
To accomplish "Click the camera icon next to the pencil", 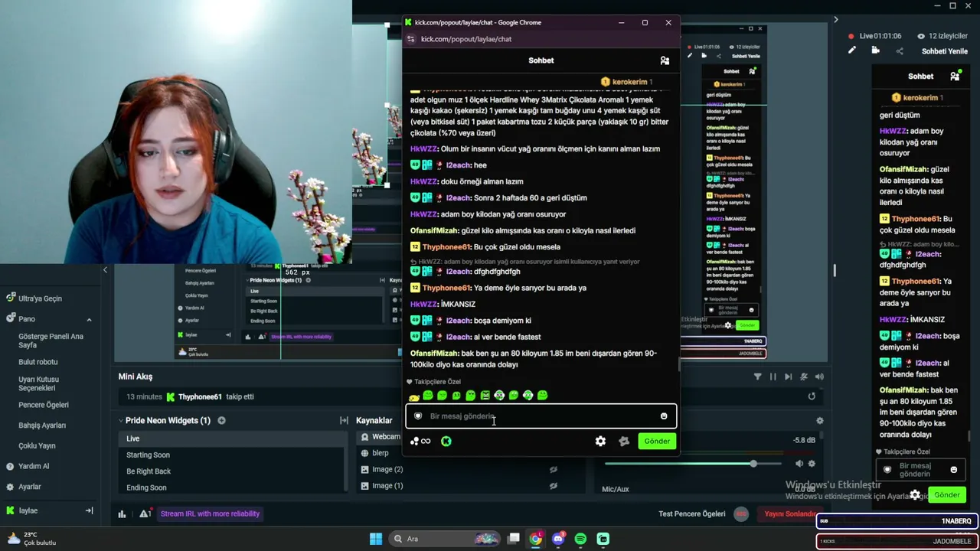I will pos(875,51).
